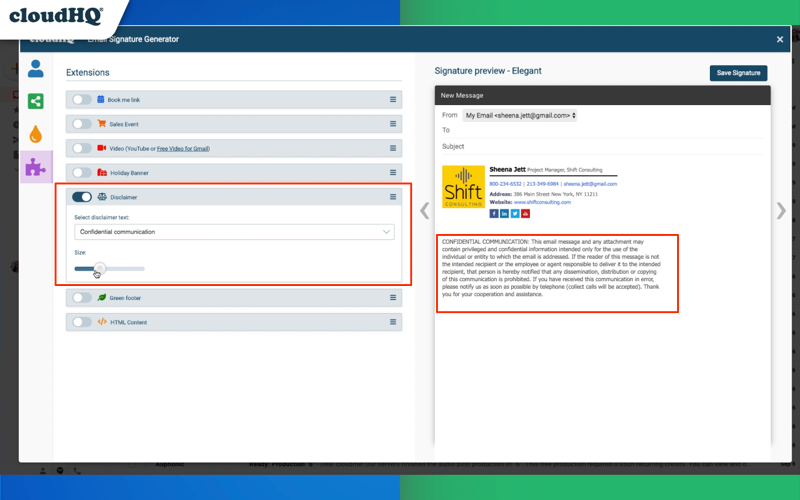Open the social sharing tab icon
This screenshot has height=500, width=800.
(36, 101)
